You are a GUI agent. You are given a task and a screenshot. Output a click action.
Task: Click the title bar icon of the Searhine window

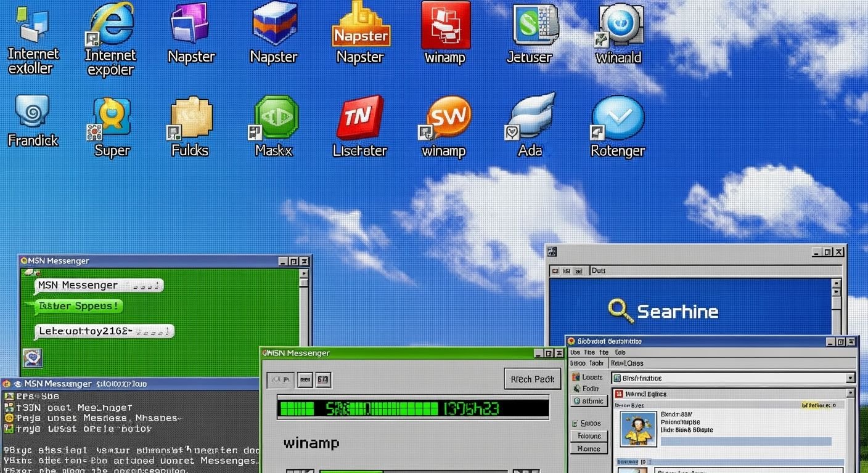pos(552,251)
